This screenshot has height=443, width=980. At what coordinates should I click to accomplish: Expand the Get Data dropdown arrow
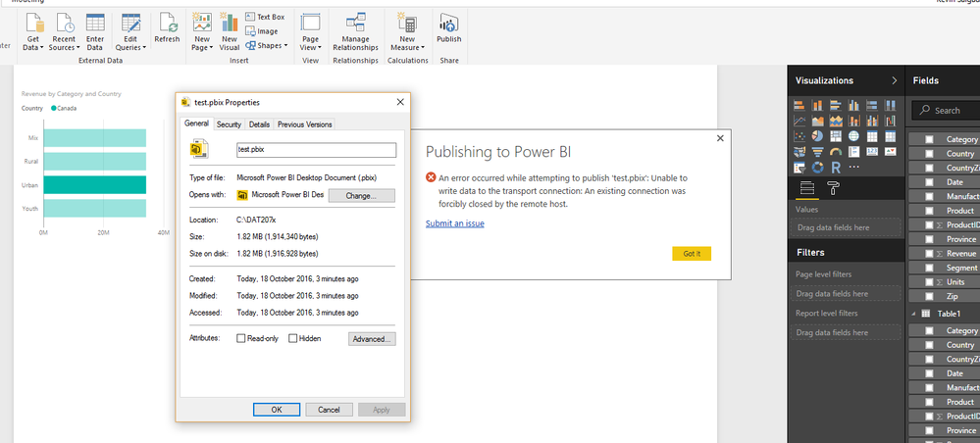pos(42,48)
